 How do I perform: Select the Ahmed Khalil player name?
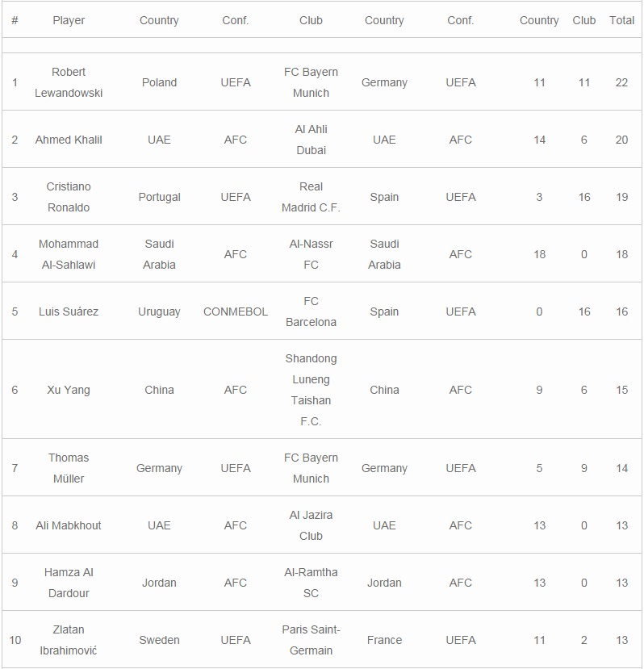pos(69,140)
